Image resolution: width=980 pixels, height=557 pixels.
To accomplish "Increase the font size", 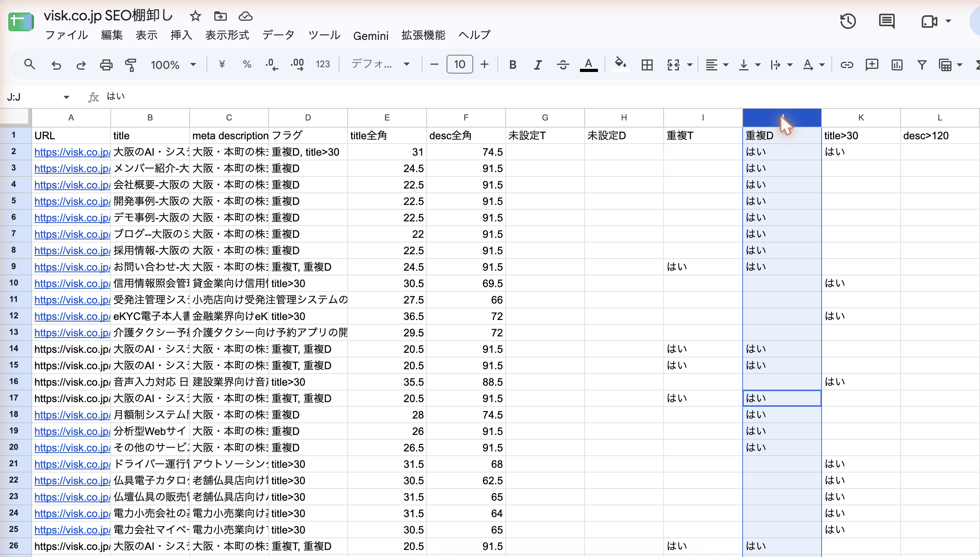I will (485, 65).
